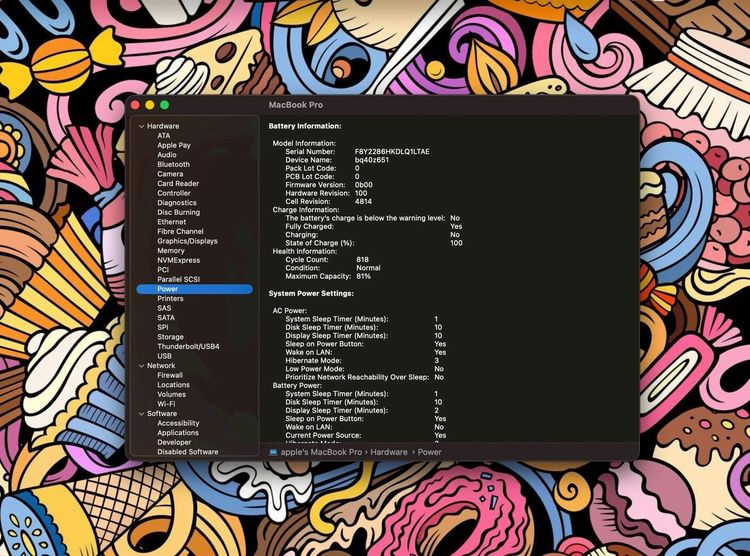The height and width of the screenshot is (556, 750).
Task: Open the Graphics/Displays sidebar entry
Action: point(187,241)
